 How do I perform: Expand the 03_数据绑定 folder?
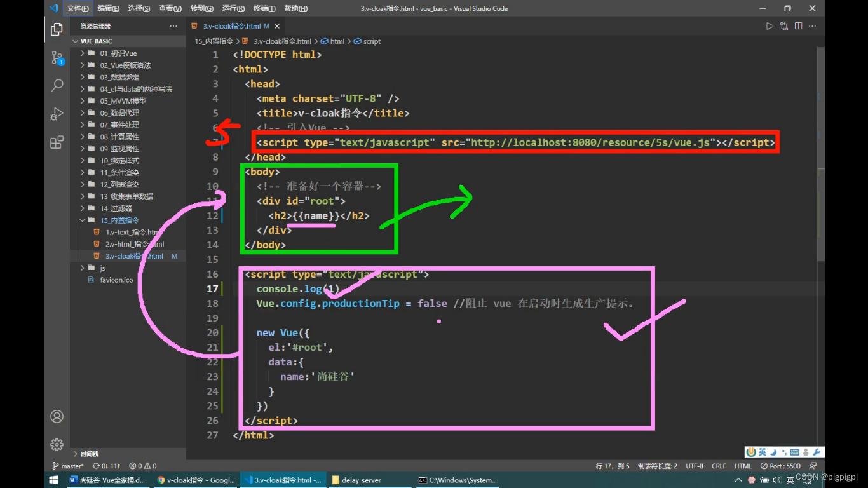tap(83, 77)
